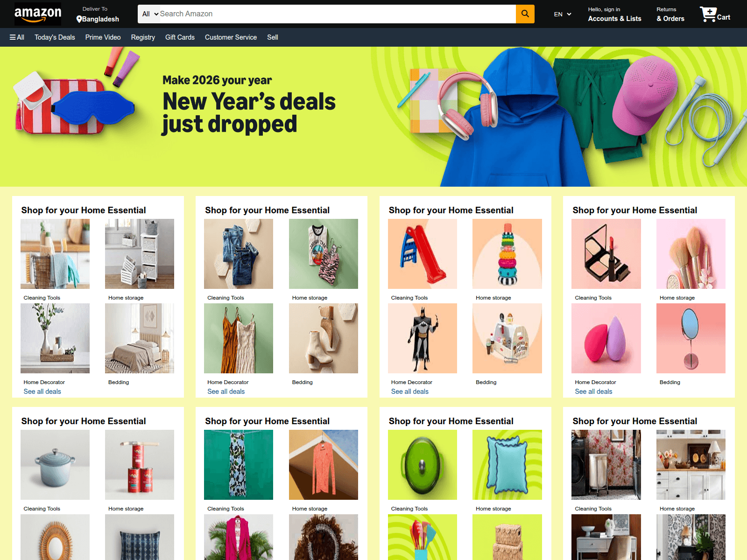The image size is (747, 560).
Task: Open Customer Service link
Action: 231,37
